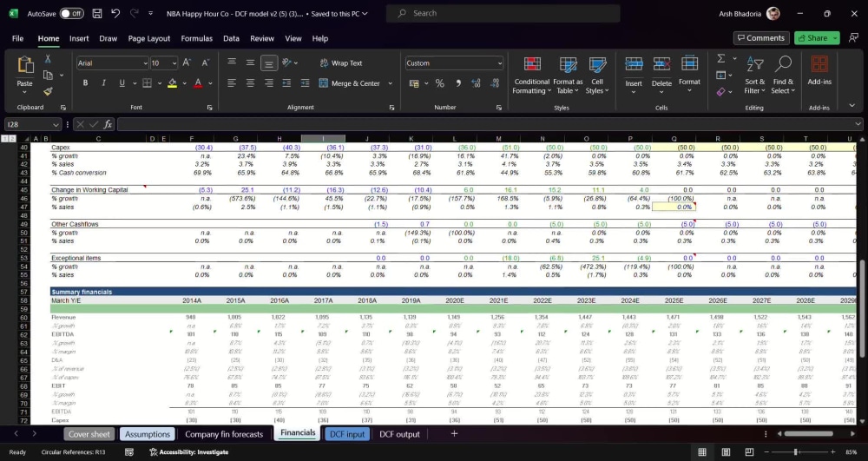
Task: Click Decrease Decimal icon
Action: coord(495,83)
